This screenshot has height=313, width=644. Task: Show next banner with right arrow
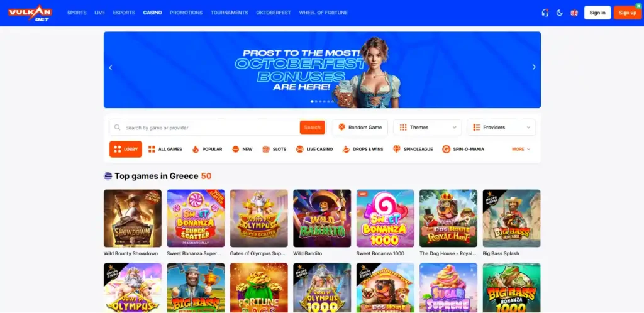(x=534, y=67)
